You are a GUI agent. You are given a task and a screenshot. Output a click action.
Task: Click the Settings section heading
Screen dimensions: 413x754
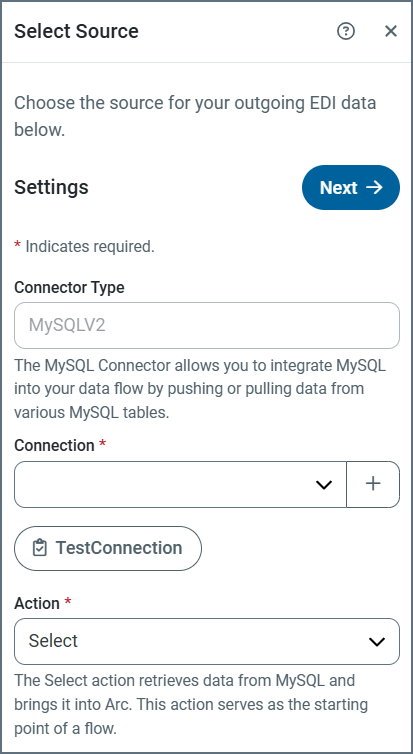pyautogui.click(x=51, y=187)
